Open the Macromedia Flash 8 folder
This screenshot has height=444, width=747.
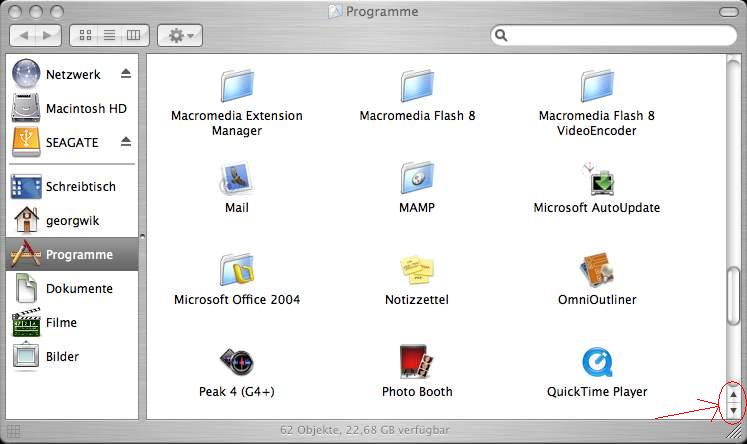417,86
